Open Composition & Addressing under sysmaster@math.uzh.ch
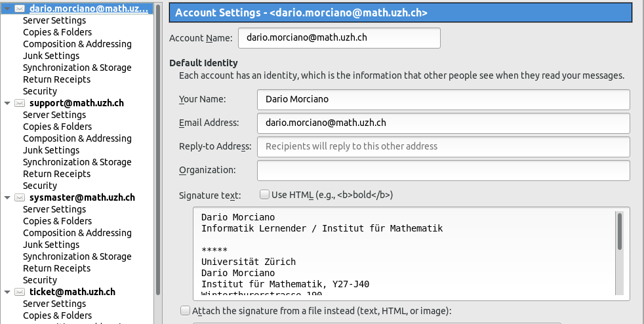 tap(77, 233)
